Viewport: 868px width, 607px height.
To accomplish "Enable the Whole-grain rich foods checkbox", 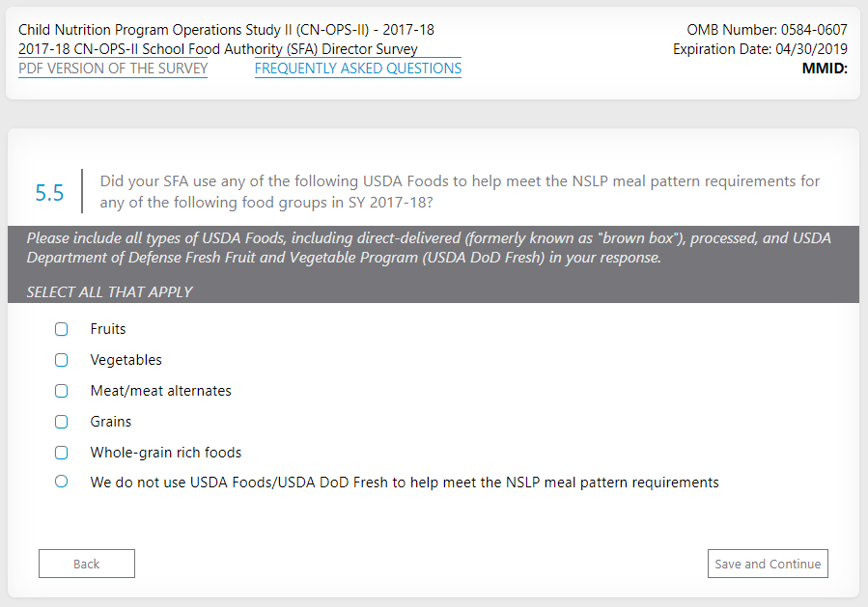I will (62, 453).
